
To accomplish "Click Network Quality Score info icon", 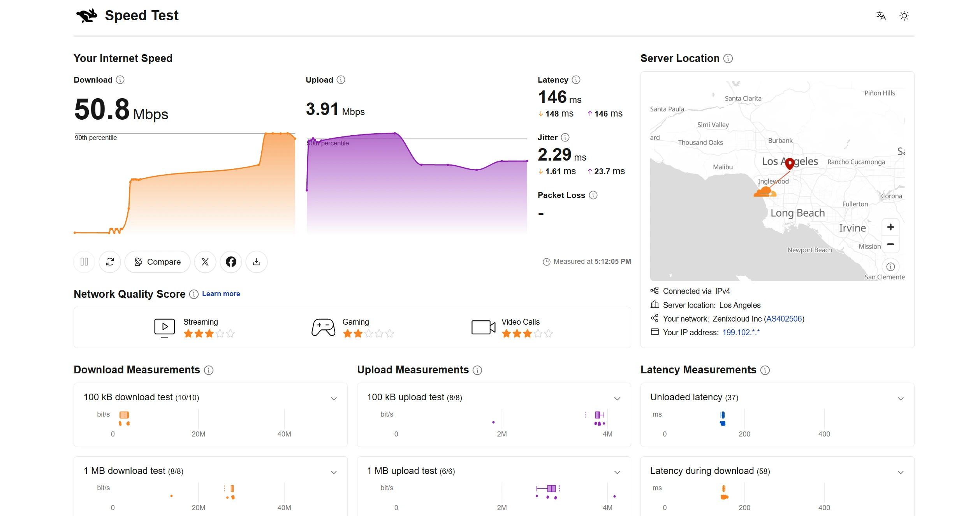I will pyautogui.click(x=194, y=294).
